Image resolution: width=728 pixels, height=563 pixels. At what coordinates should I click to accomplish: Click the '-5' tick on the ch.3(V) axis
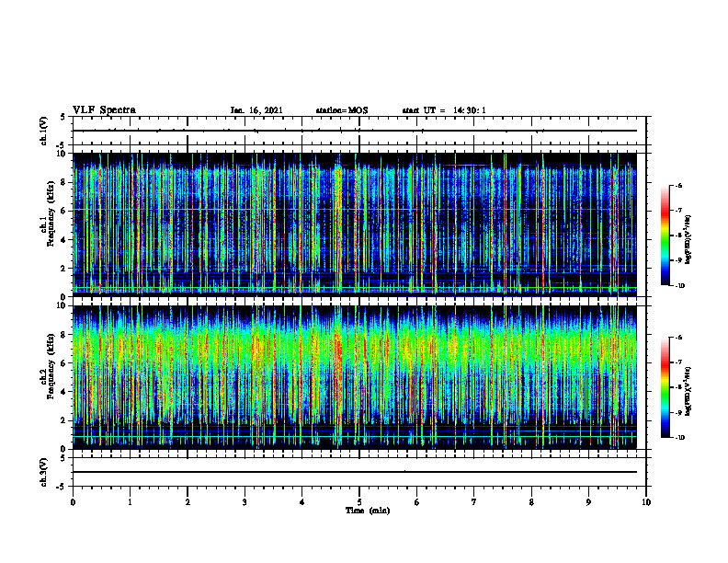[x=63, y=487]
